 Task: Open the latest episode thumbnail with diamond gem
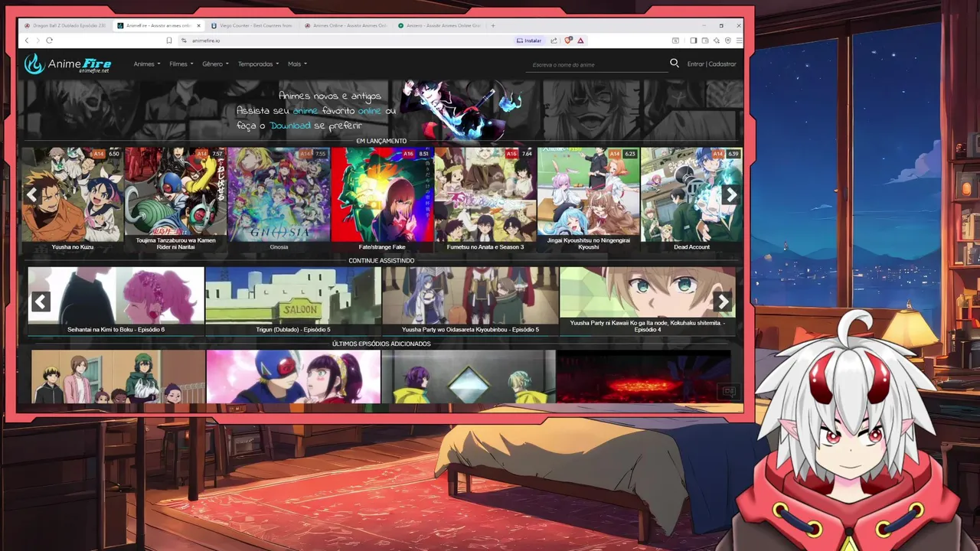(x=469, y=377)
